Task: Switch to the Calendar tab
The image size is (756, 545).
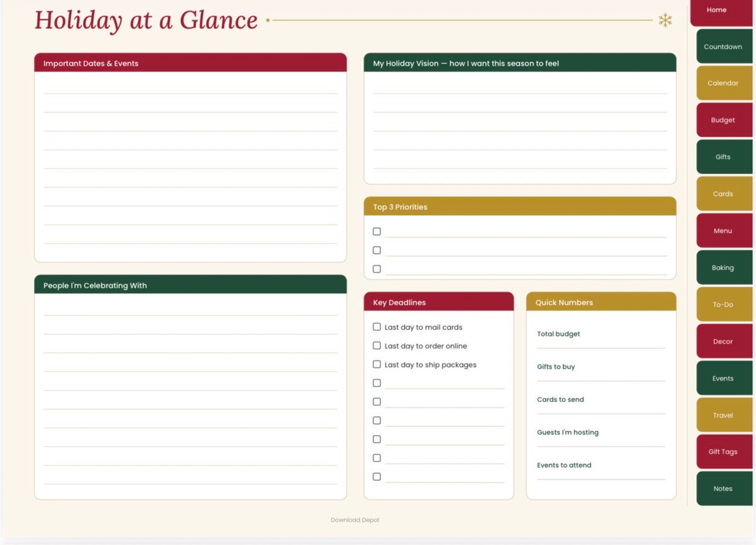Action: click(x=724, y=83)
